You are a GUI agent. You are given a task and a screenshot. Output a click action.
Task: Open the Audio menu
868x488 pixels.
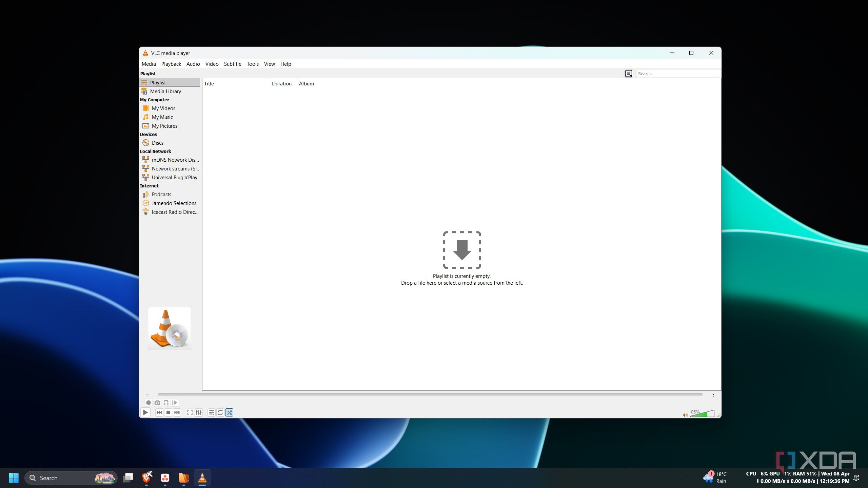point(193,64)
